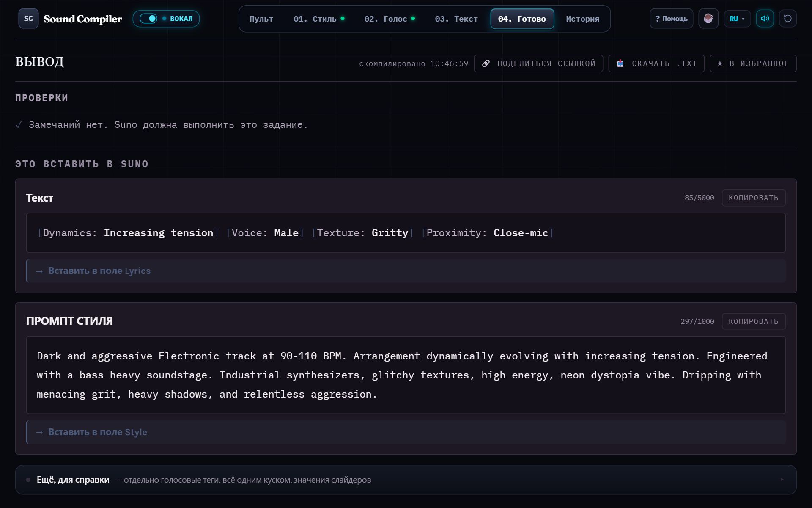Open the user avatar icon
The height and width of the screenshot is (508, 812).
tap(708, 19)
